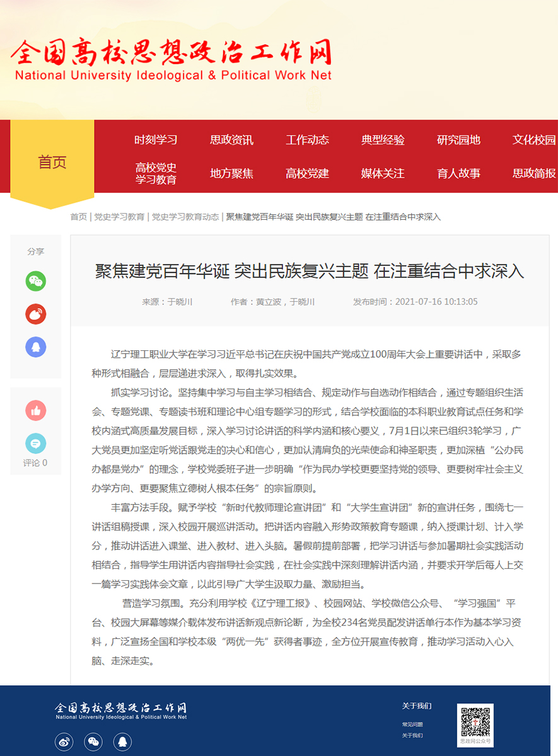Viewport: 558px width, 756px height.
Task: Click the paragraph starting 丰富方法手段
Action: (308, 546)
